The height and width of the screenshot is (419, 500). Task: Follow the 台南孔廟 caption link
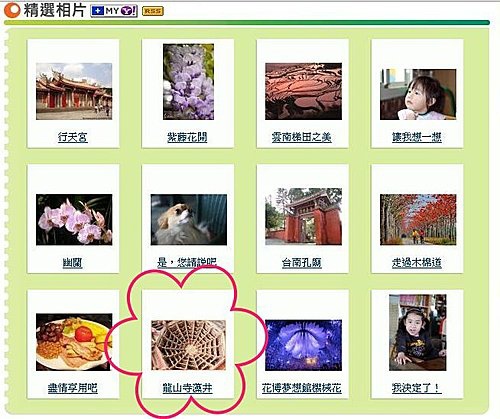coord(302,263)
